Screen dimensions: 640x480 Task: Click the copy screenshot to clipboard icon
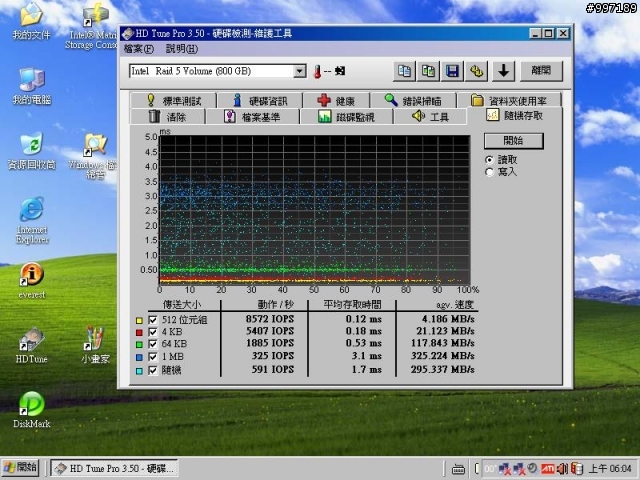[428, 71]
